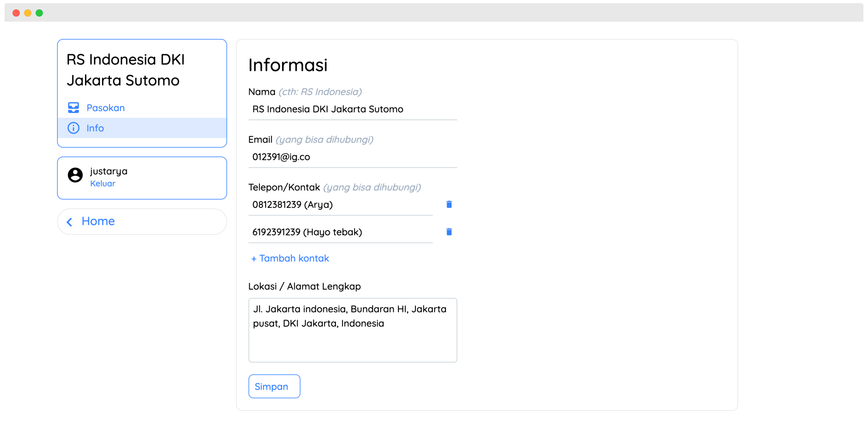Click the Info circle icon
The image size is (868, 445).
73,128
